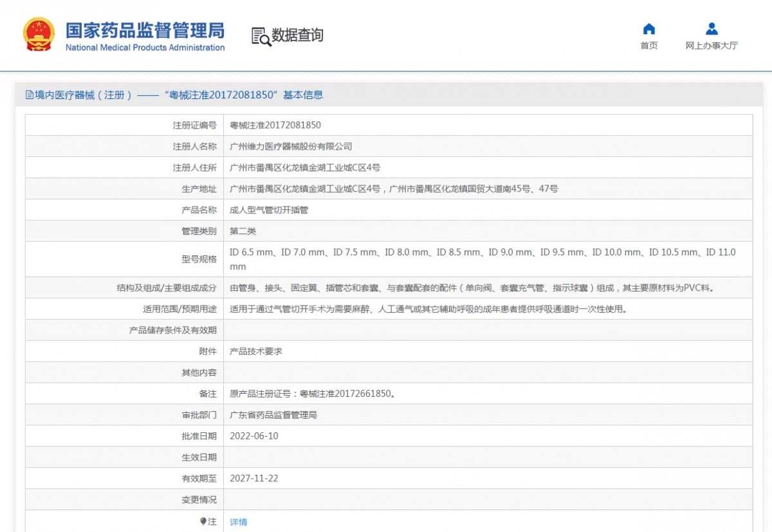Click the approval date 2022-06-10
The height and width of the screenshot is (532, 772).
[254, 436]
